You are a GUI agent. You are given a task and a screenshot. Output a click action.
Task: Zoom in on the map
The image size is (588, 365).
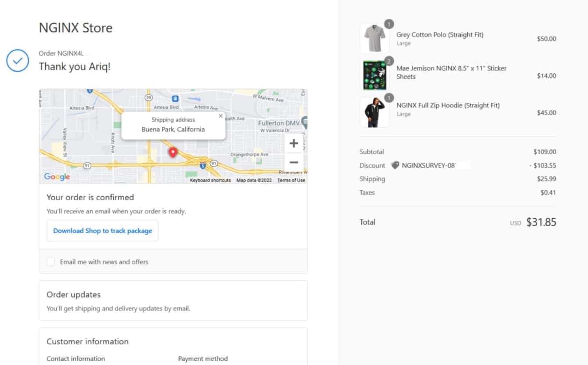coord(294,143)
